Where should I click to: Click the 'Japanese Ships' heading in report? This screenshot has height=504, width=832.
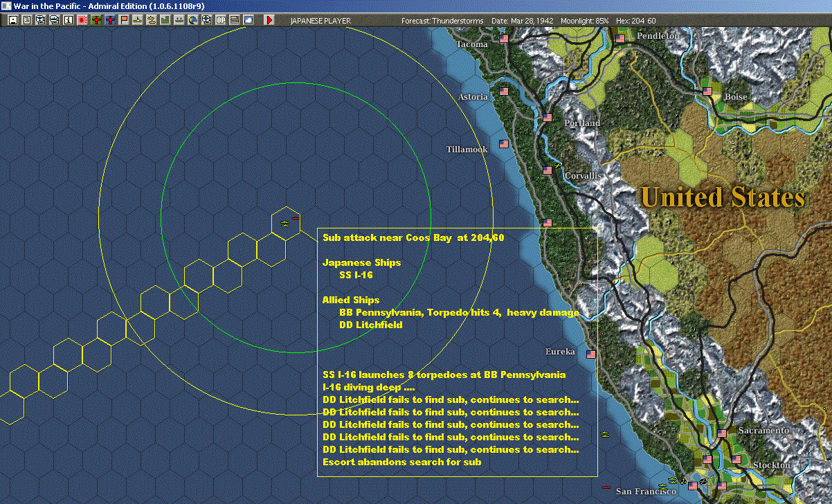coord(361,262)
